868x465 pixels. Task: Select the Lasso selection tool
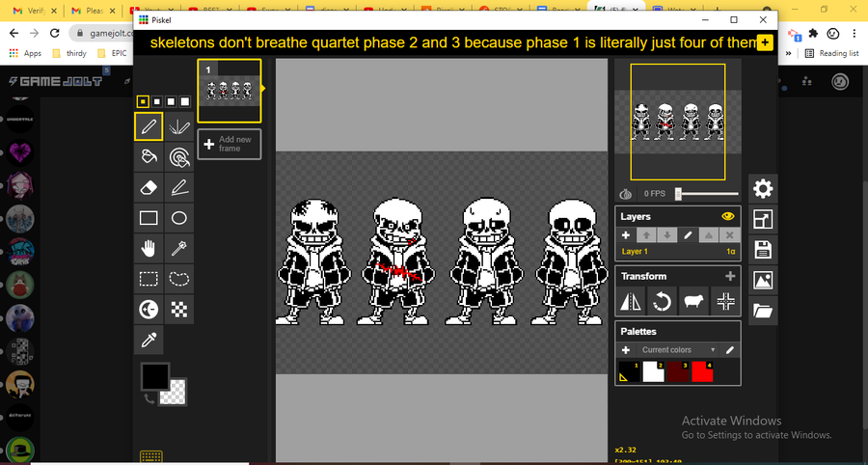click(178, 279)
